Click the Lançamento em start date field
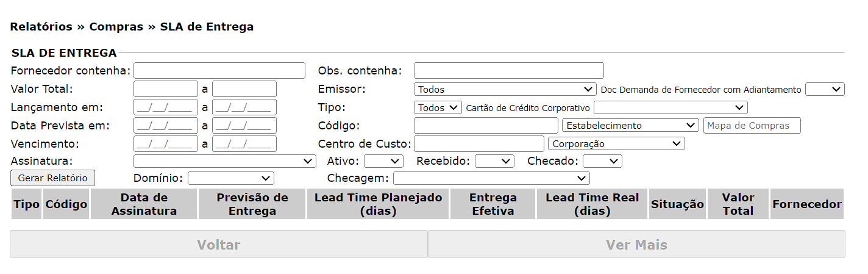 [165, 107]
